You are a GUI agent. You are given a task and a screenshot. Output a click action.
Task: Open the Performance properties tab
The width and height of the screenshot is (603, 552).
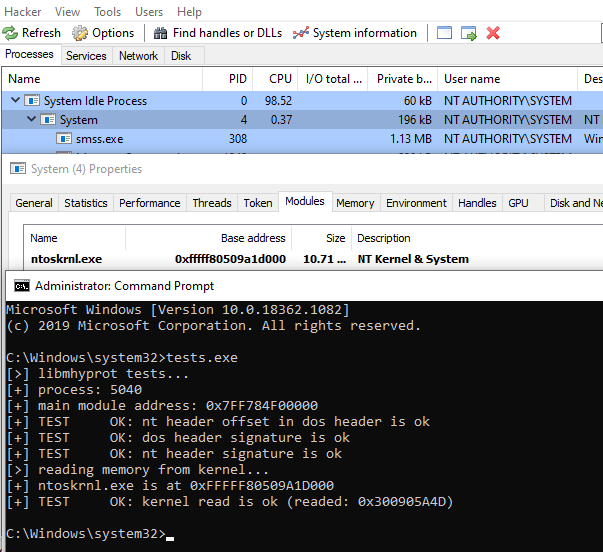click(150, 203)
